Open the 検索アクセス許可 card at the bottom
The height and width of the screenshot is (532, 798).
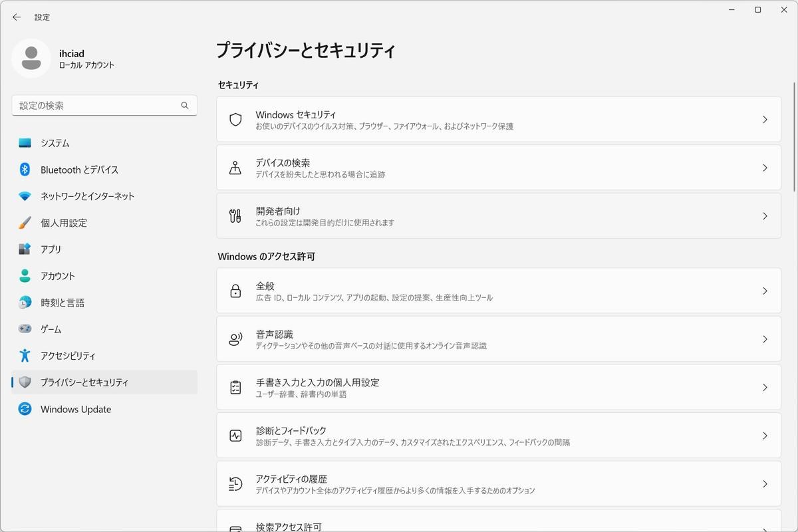(499, 521)
